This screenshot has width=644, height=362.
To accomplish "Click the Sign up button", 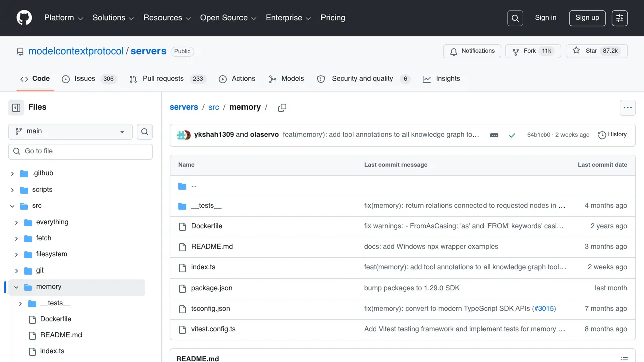I will 587,18.
